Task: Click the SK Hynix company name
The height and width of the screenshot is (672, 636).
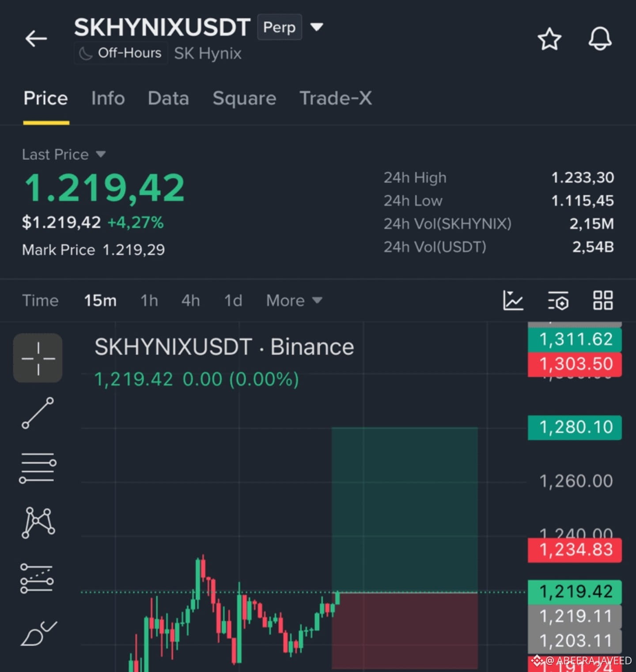Action: 208,53
